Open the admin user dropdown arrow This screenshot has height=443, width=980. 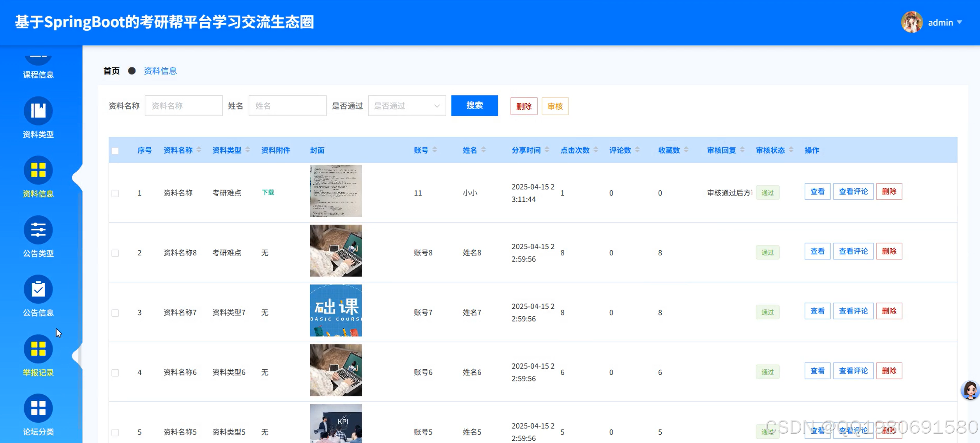pyautogui.click(x=959, y=22)
